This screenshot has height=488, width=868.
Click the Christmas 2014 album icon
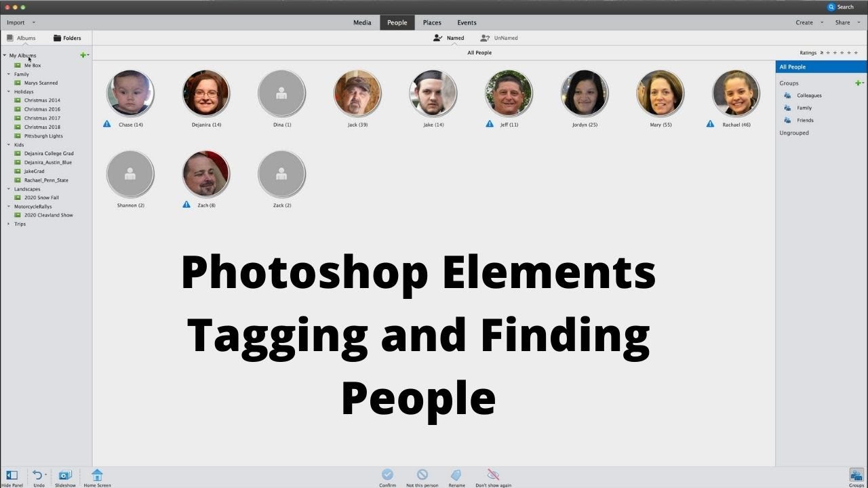tap(18, 100)
